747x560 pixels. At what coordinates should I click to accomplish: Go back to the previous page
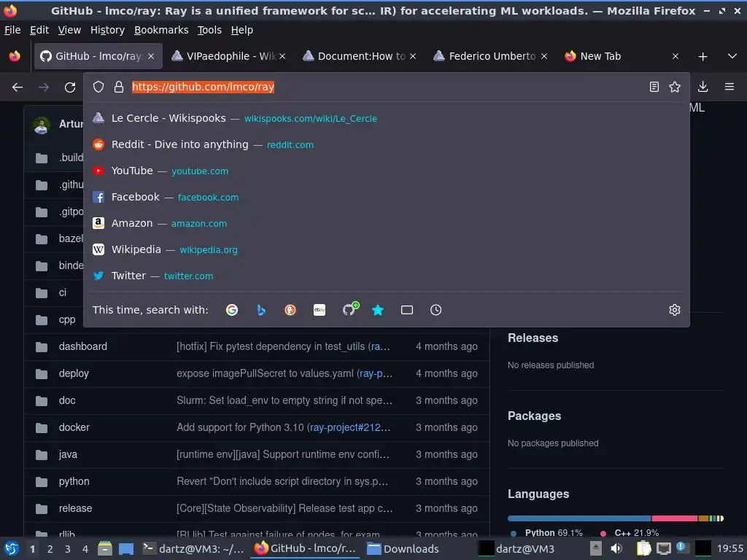(x=18, y=87)
